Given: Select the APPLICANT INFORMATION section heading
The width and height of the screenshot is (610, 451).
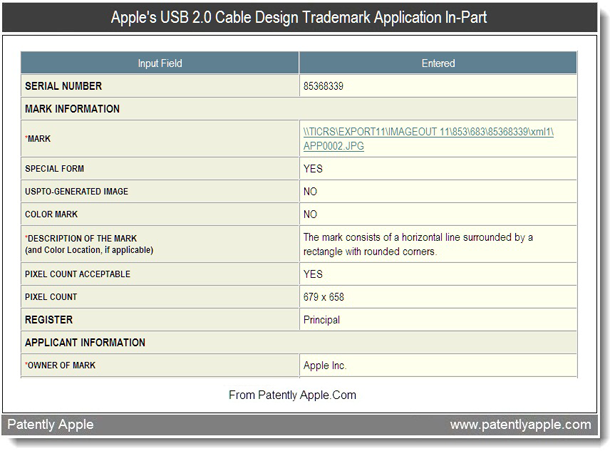Looking at the screenshot, I should [x=85, y=343].
